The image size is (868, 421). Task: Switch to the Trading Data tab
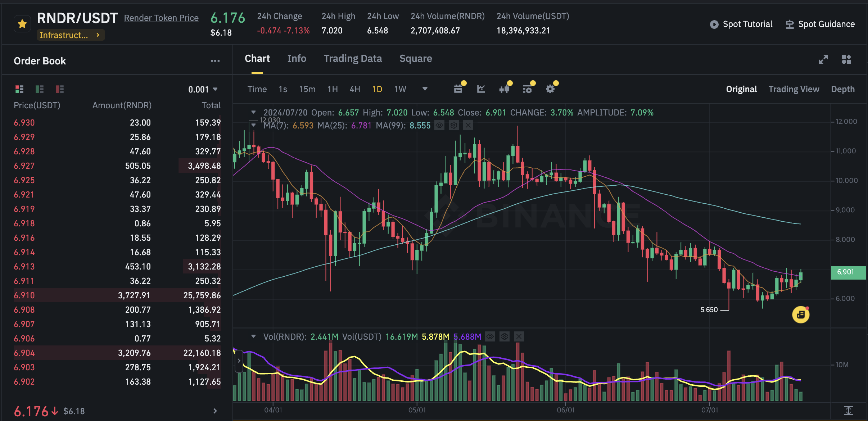point(352,59)
